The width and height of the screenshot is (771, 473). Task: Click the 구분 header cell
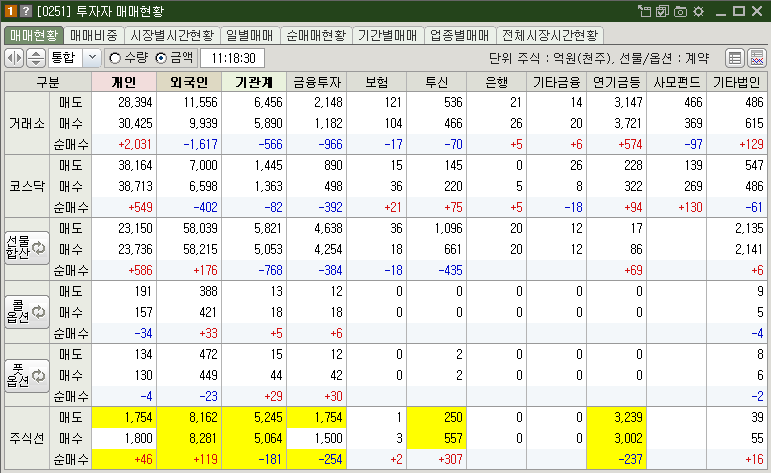coord(48,82)
